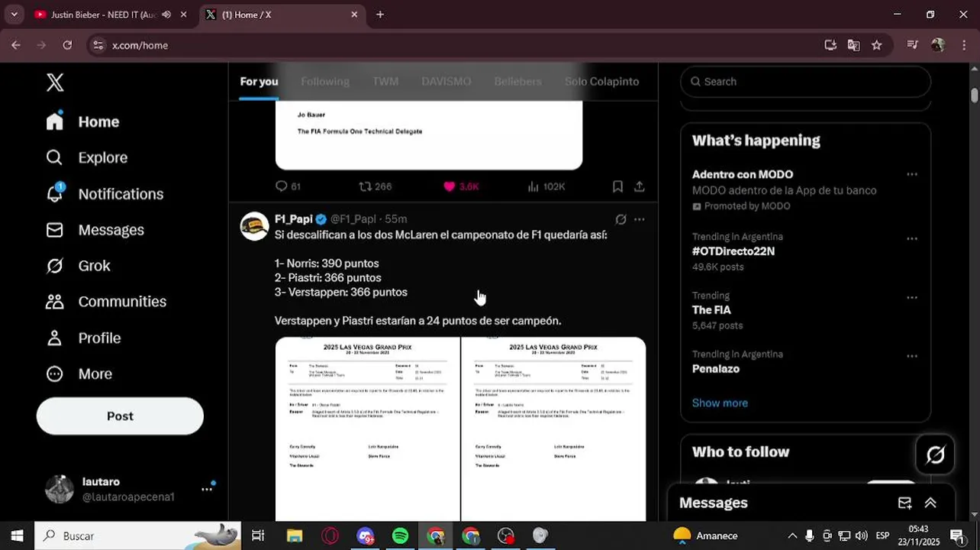Viewport: 980px width, 550px height.
Task: Open options for Penalazo trend
Action: [912, 356]
